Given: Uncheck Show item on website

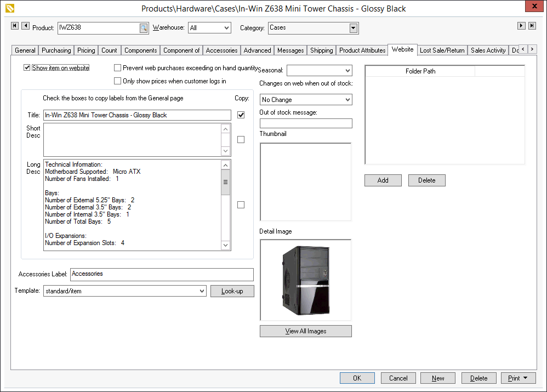Looking at the screenshot, I should [x=27, y=68].
